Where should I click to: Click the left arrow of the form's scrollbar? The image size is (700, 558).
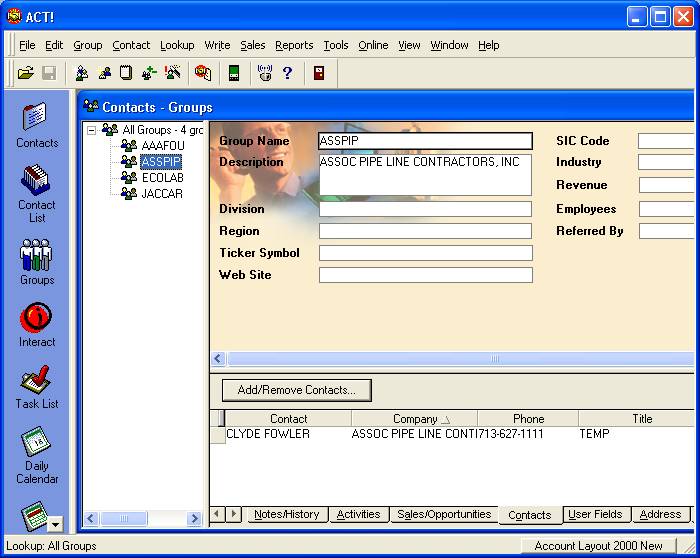pyautogui.click(x=218, y=358)
